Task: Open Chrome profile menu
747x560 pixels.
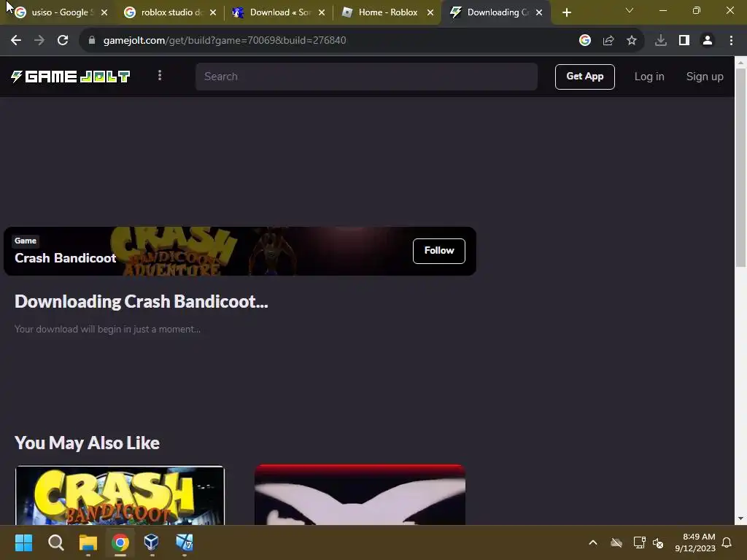Action: coord(708,41)
